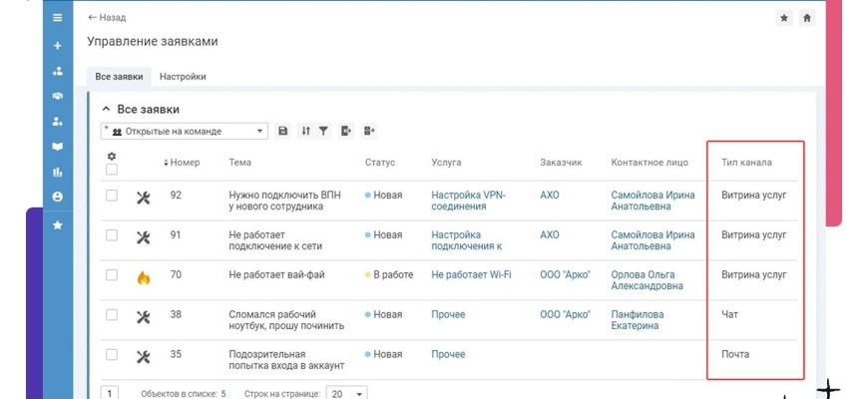Open the table column settings gear
This screenshot has width=868, height=399.
point(112,156)
